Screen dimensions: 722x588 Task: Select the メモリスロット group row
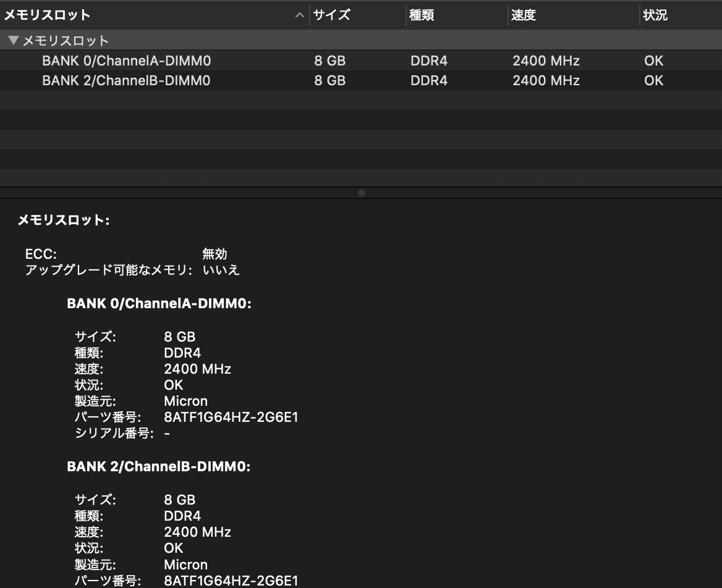[x=361, y=41]
